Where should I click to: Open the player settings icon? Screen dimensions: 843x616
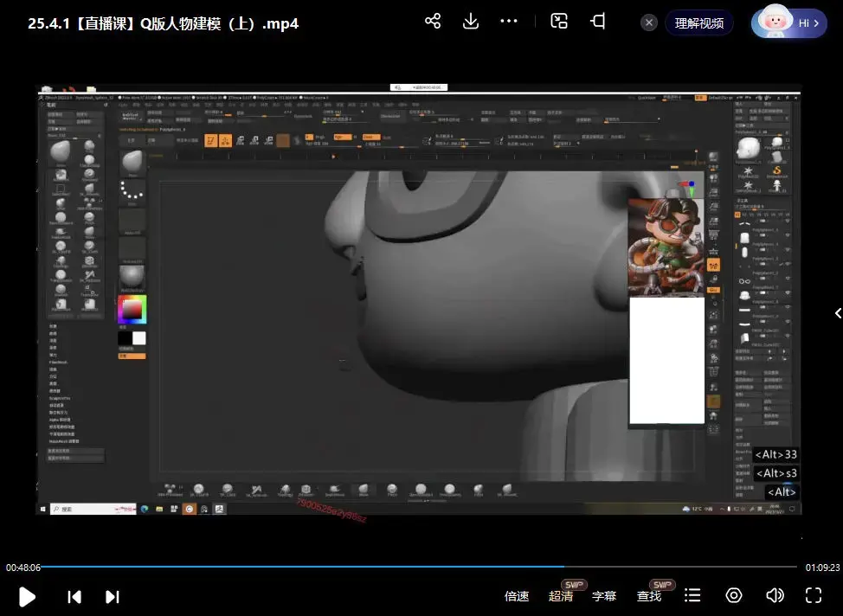pyautogui.click(x=734, y=595)
